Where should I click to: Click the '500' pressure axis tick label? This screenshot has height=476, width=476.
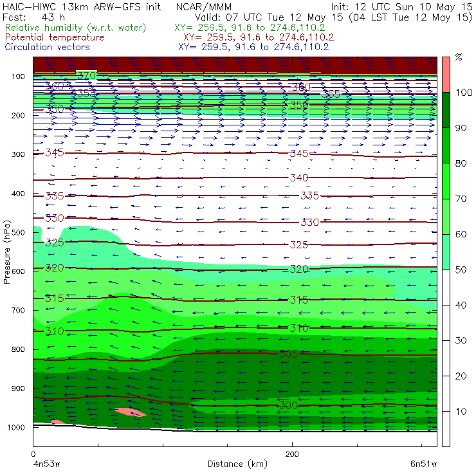[x=18, y=232]
